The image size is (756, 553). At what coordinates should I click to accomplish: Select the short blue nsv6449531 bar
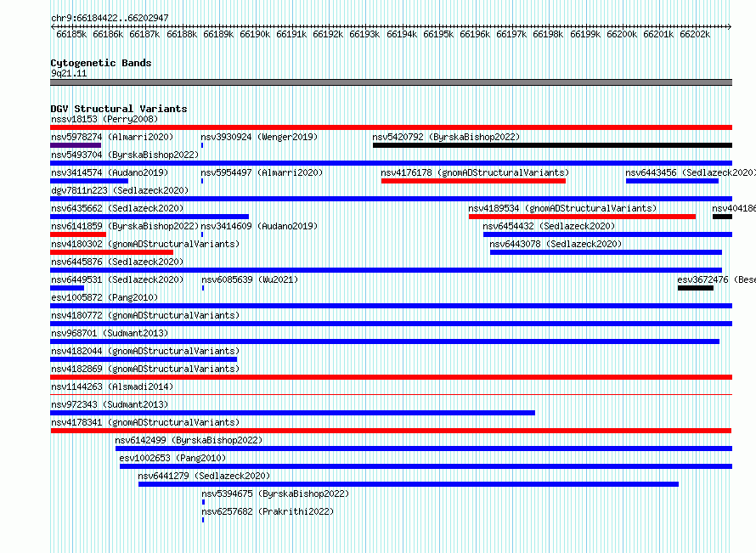click(67, 288)
